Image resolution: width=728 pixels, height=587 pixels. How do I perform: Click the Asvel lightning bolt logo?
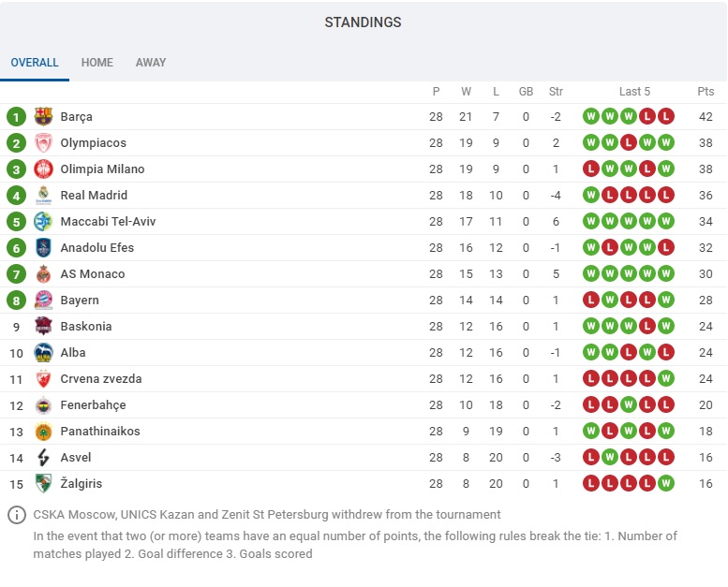(43, 458)
